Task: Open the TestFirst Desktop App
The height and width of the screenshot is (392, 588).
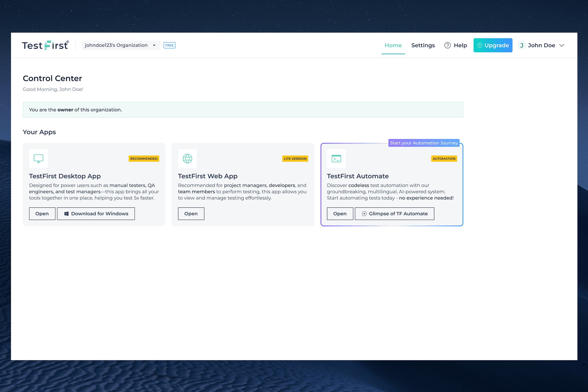Action: (42, 214)
